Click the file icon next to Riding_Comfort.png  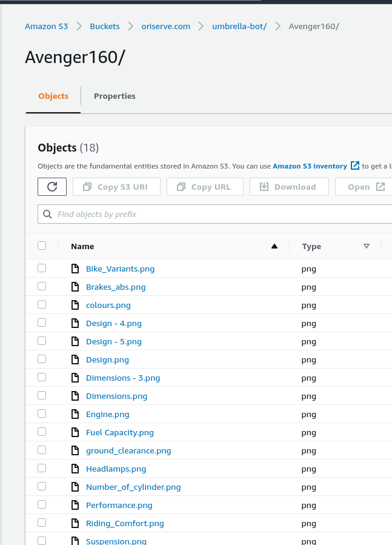click(75, 523)
